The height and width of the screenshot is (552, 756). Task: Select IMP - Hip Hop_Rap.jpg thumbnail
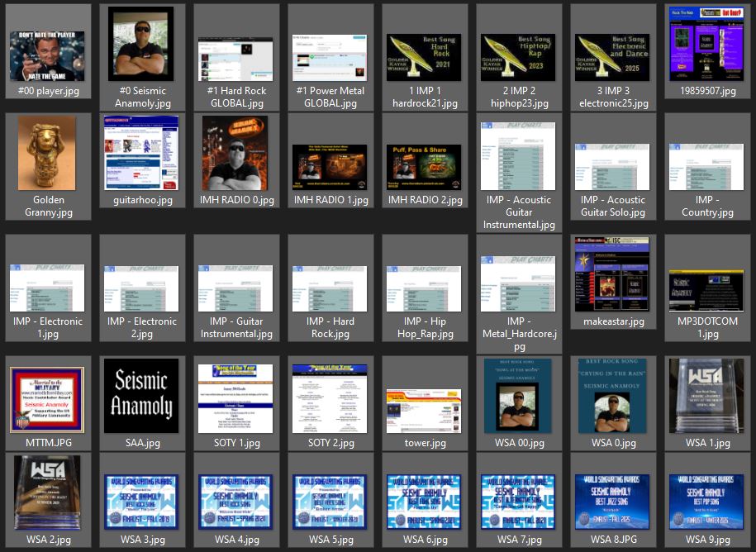click(x=424, y=288)
